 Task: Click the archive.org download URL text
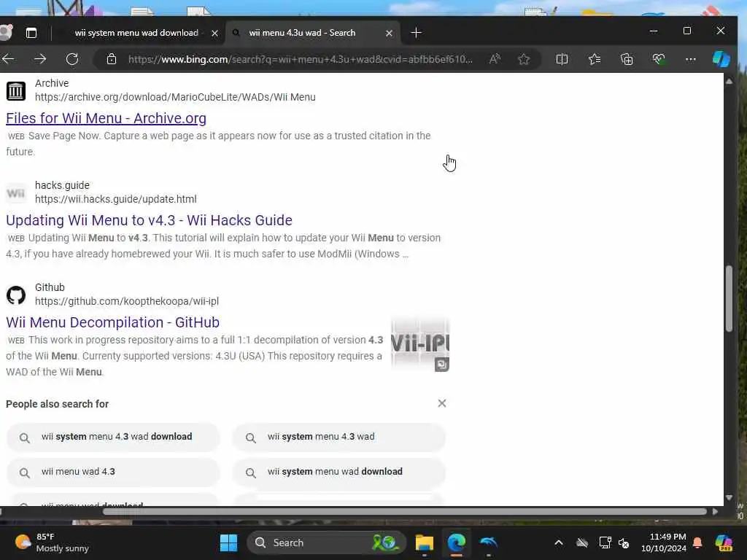[175, 97]
